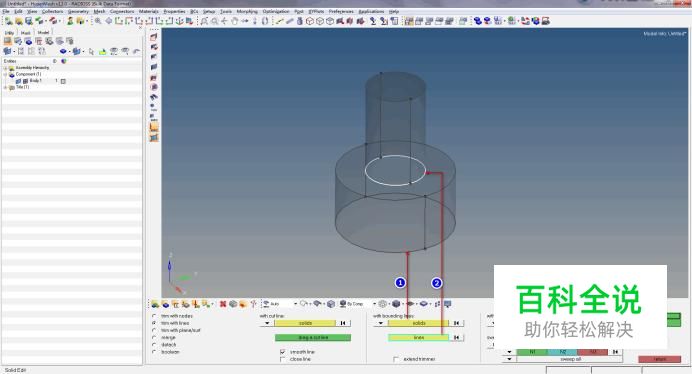The image size is (692, 374).
Task: Enable the close line checkbox
Action: point(283,359)
